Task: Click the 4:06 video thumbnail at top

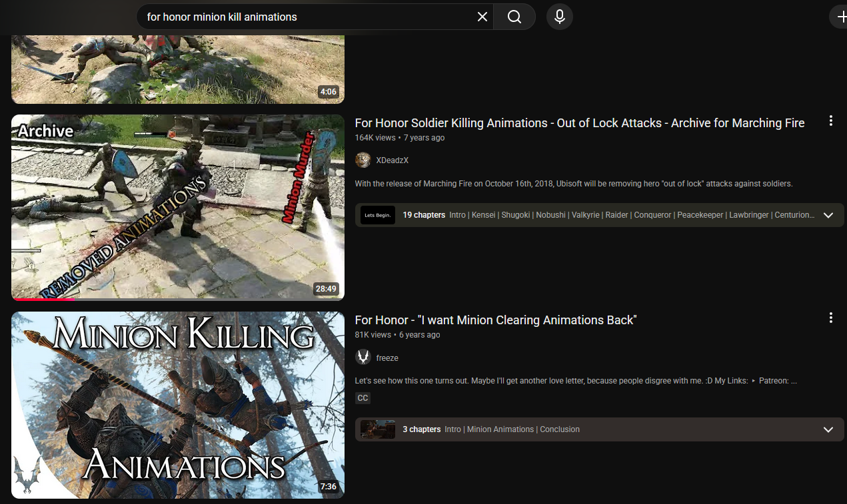Action: click(178, 69)
